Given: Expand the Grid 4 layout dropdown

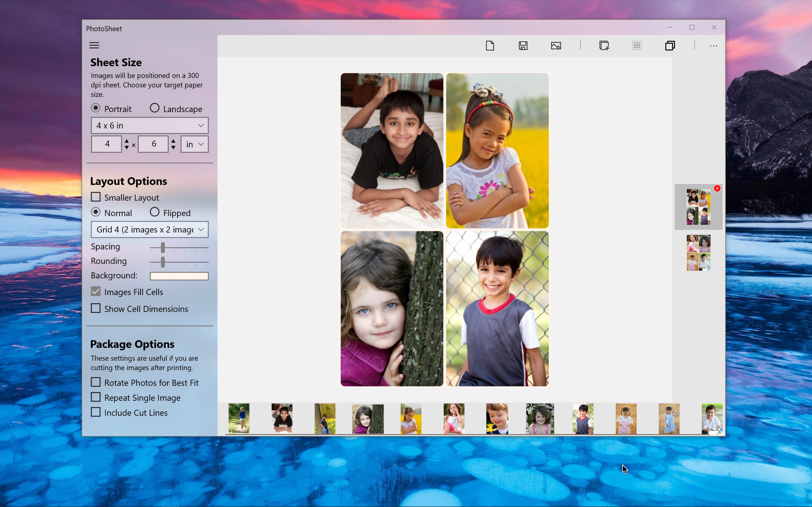Looking at the screenshot, I should point(150,230).
